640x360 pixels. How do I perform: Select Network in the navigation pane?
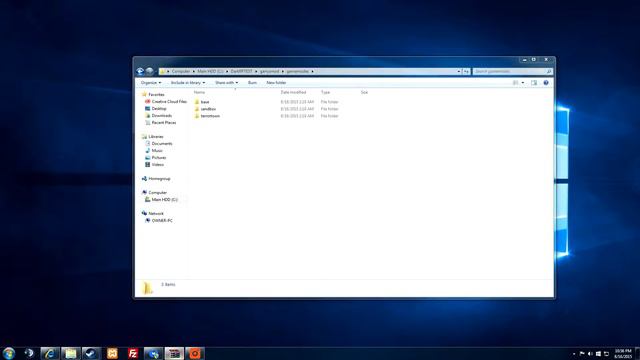click(x=156, y=213)
